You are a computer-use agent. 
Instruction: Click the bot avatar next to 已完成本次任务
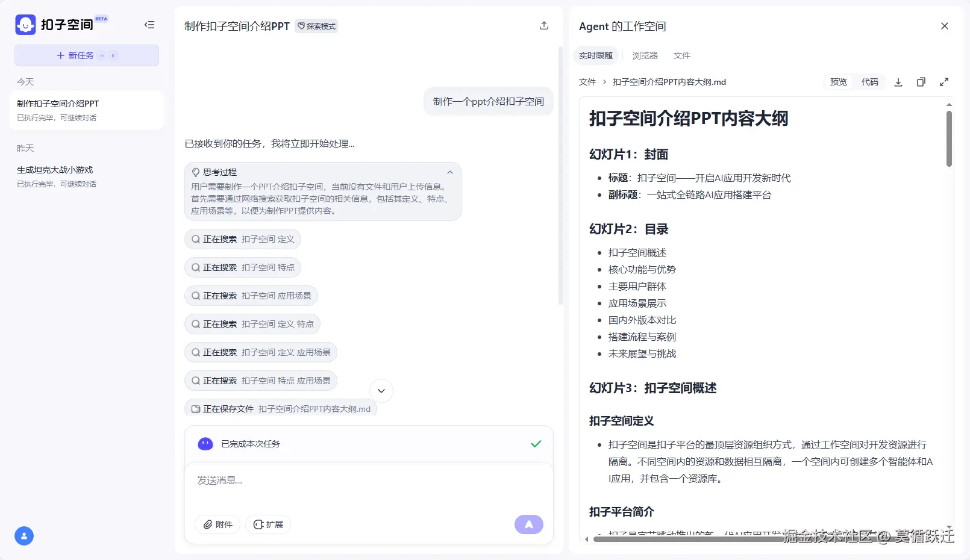point(205,444)
